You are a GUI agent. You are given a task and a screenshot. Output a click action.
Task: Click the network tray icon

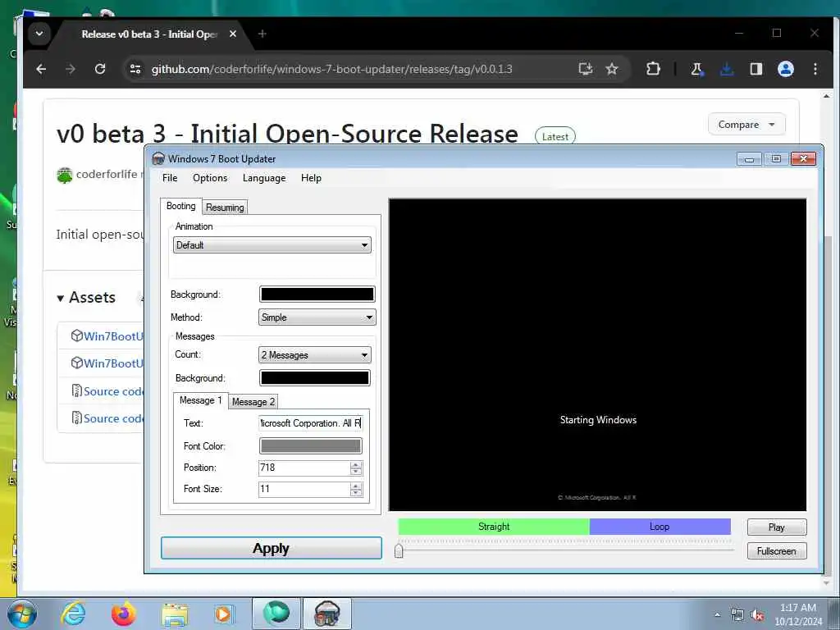(x=737, y=615)
